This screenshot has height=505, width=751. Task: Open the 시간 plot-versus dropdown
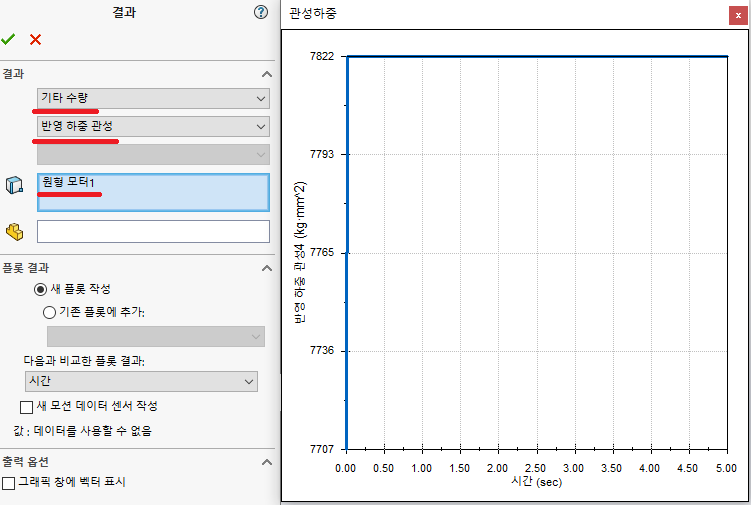pyautogui.click(x=141, y=381)
